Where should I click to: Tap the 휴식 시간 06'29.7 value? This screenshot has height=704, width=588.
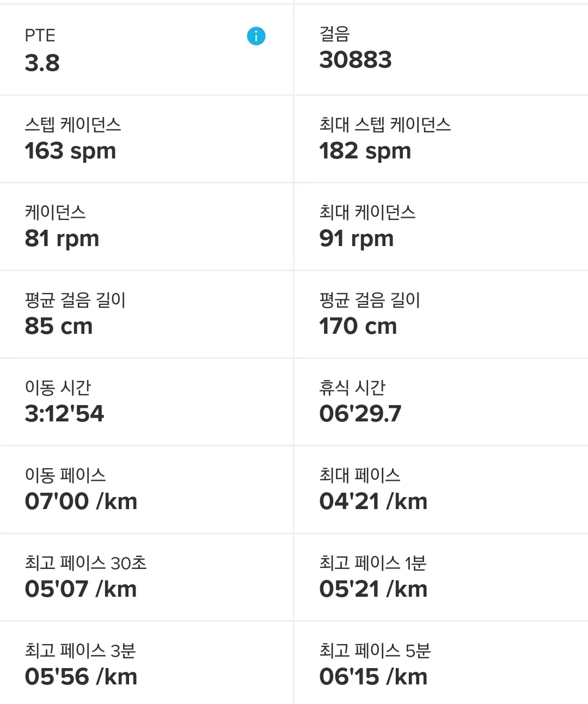click(x=360, y=414)
